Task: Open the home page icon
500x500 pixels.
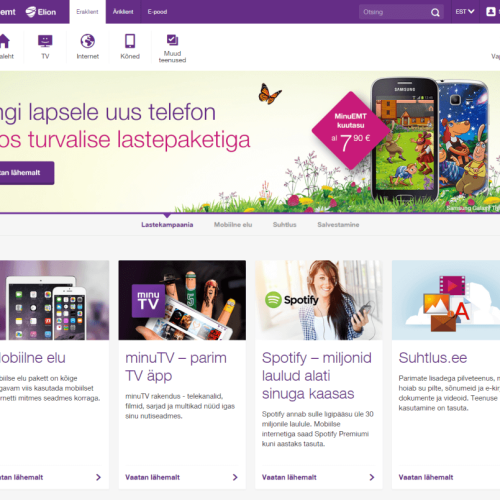Action: tap(5, 41)
